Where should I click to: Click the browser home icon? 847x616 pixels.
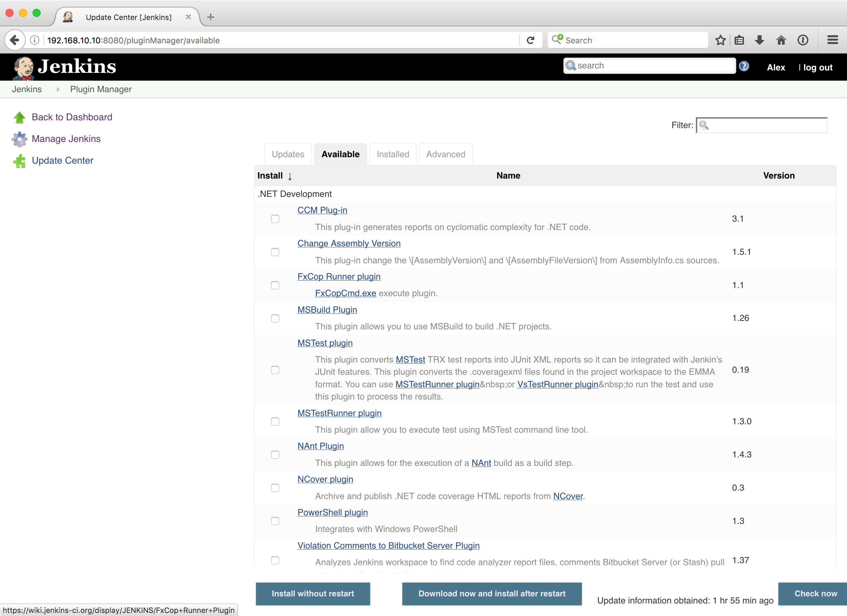(781, 40)
